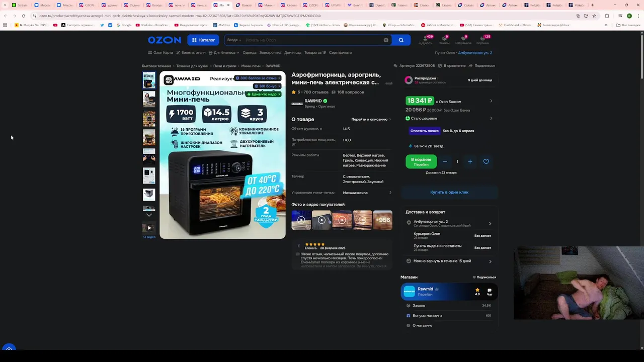Viewport: 644px width, 362px height.
Task: Click Купить в один клик button
Action: pyautogui.click(x=449, y=192)
